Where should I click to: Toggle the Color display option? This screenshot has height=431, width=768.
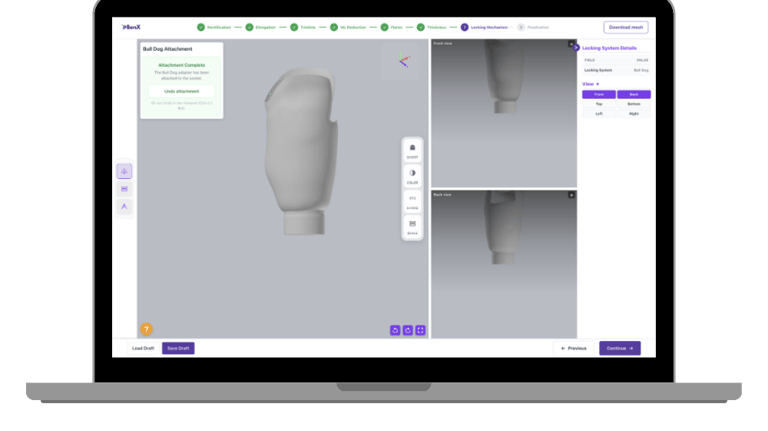pos(412,177)
